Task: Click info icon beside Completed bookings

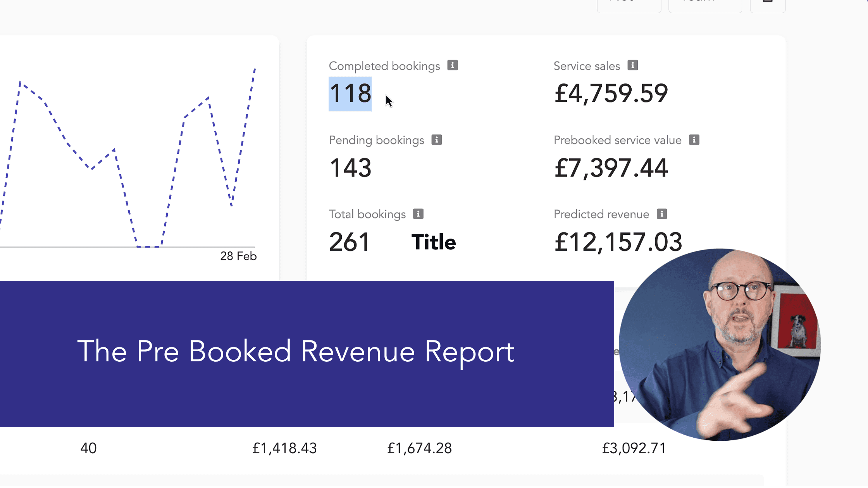Action: 452,65
